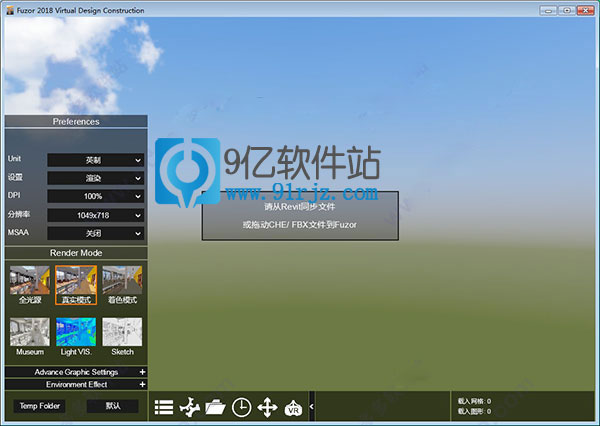Click the Preferences panel header
Screen dimensions: 600x426
coord(76,121)
